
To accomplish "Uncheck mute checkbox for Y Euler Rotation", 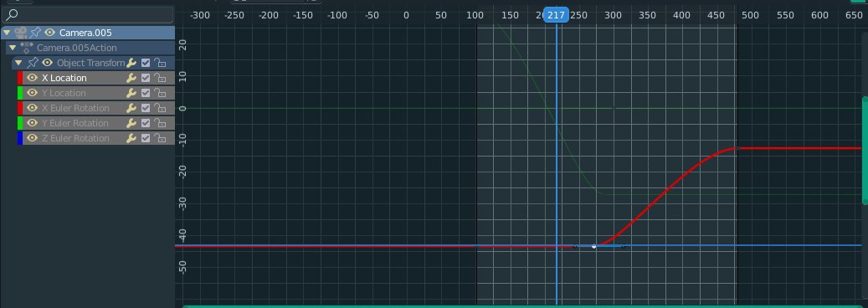I will [x=146, y=123].
